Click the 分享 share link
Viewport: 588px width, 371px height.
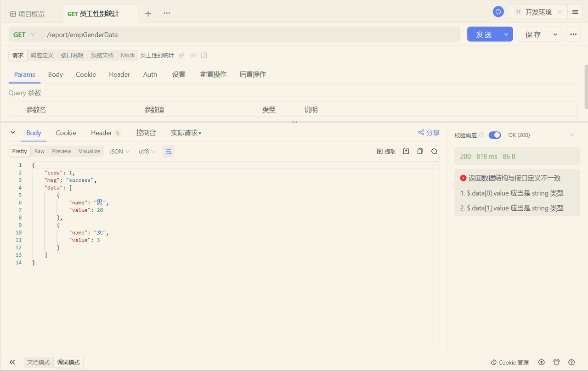[428, 133]
